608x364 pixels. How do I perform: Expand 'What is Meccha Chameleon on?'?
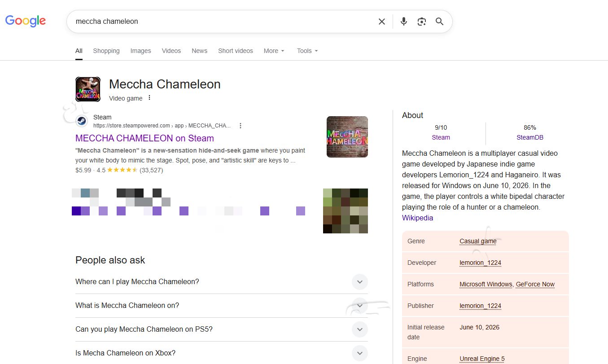(222, 306)
